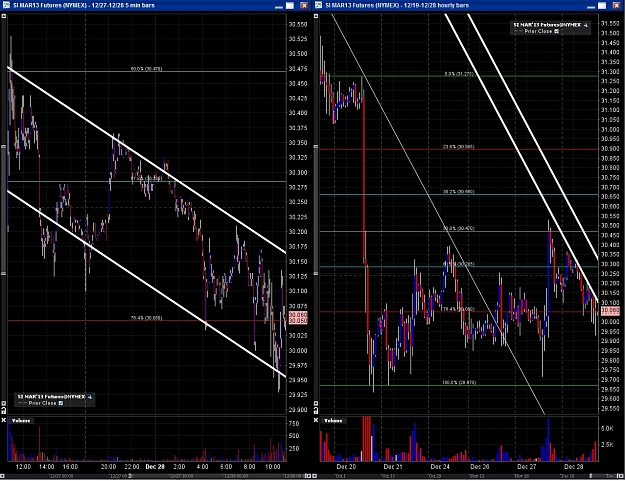Select the Volume label in 5 min chart
Image resolution: width=625 pixels, height=481 pixels.
coord(21,421)
